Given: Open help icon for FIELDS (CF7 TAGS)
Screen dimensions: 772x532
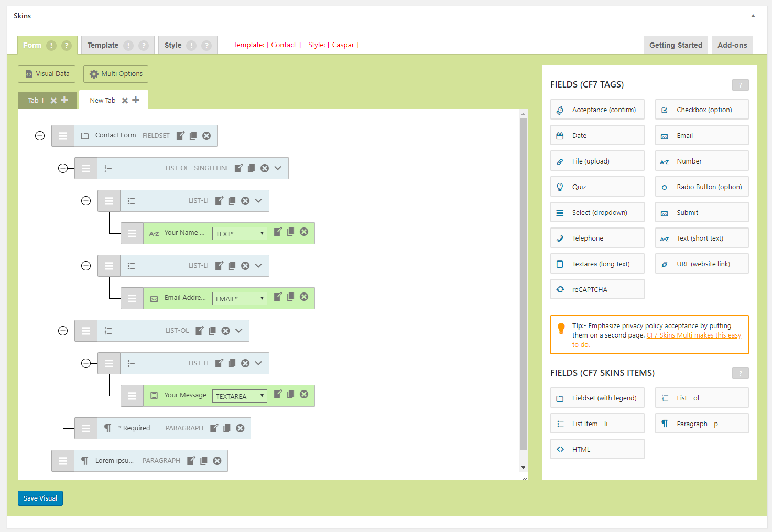Looking at the screenshot, I should pyautogui.click(x=740, y=85).
